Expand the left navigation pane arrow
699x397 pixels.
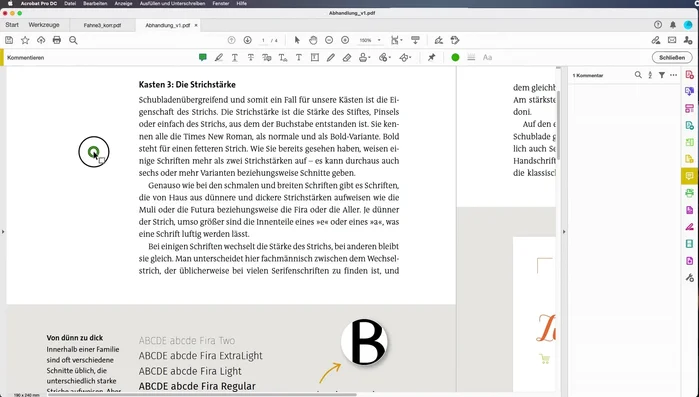(3, 232)
